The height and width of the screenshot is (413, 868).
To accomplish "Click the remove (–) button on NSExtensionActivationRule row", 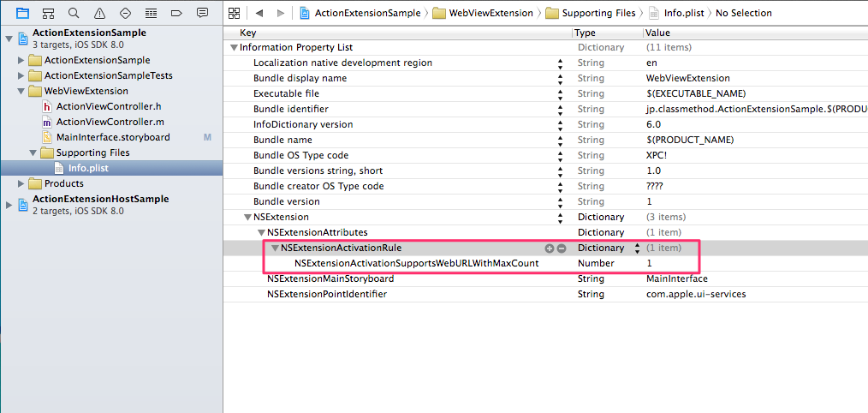I will pyautogui.click(x=561, y=248).
